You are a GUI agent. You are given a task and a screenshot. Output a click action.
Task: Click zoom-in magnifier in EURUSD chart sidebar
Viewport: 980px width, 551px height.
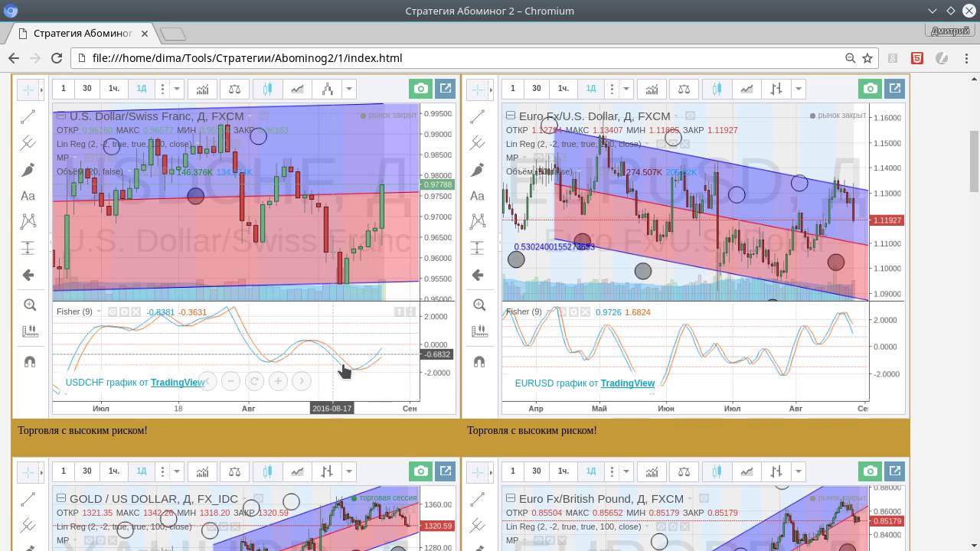[x=479, y=305]
